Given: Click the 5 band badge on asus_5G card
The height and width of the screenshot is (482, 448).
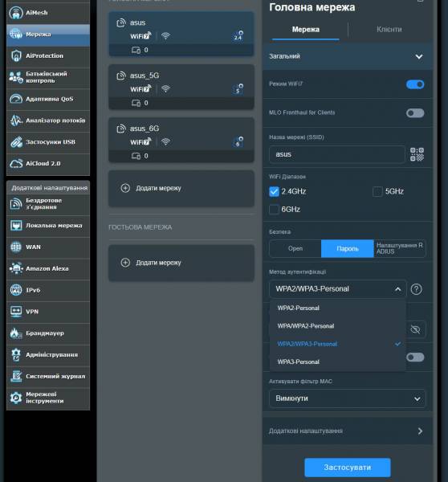Looking at the screenshot, I should pyautogui.click(x=238, y=89).
